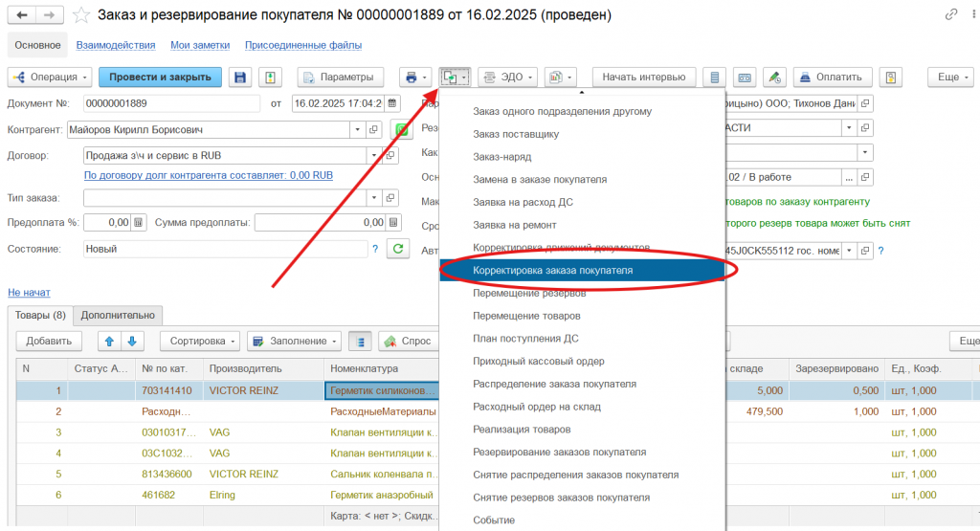The image size is (980, 531).
Task: Switch to the Дополнительно tab
Action: [118, 315]
